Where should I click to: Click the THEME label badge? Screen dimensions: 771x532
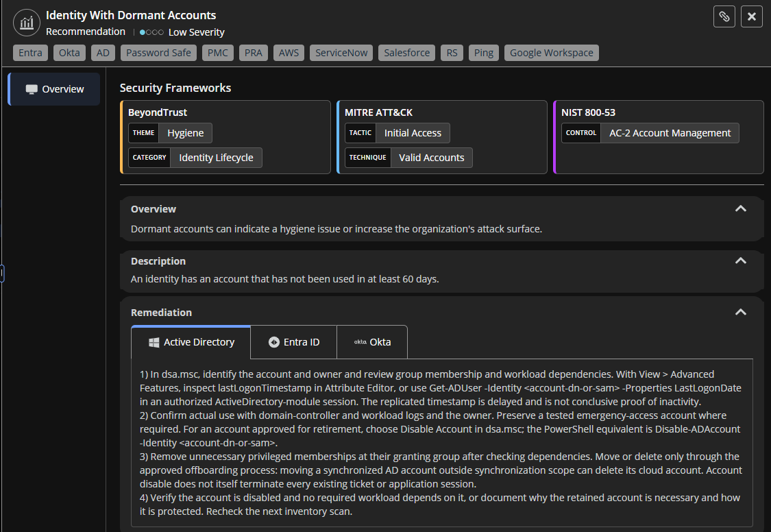click(x=144, y=133)
